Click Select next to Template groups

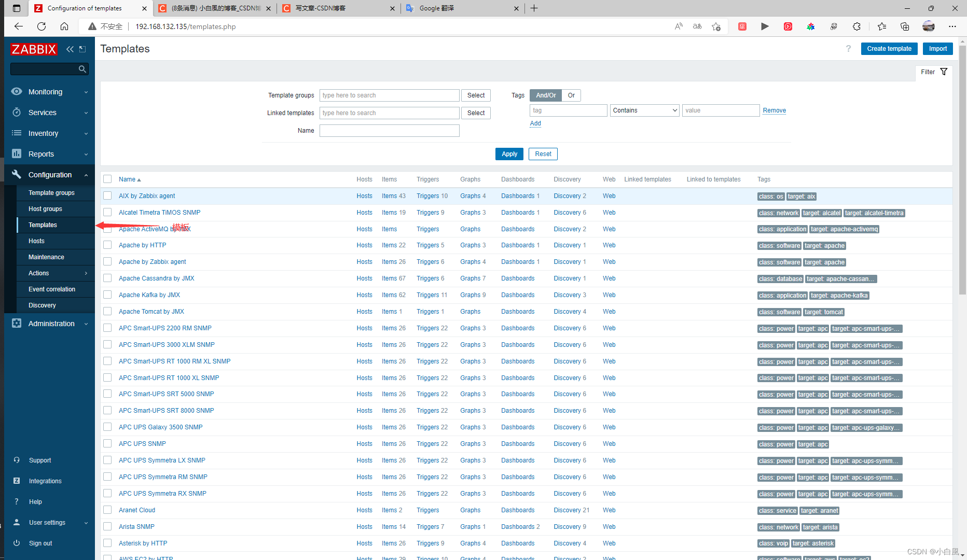coord(476,95)
